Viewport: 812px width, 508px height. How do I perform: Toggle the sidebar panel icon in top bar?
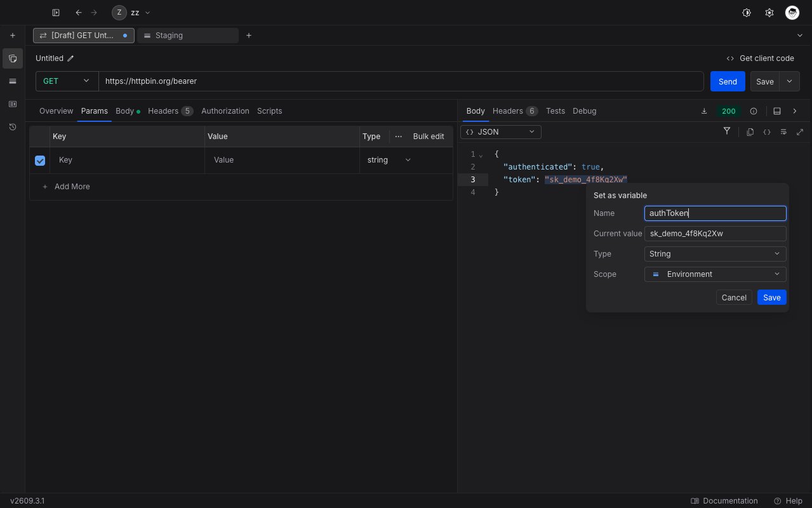(56, 13)
